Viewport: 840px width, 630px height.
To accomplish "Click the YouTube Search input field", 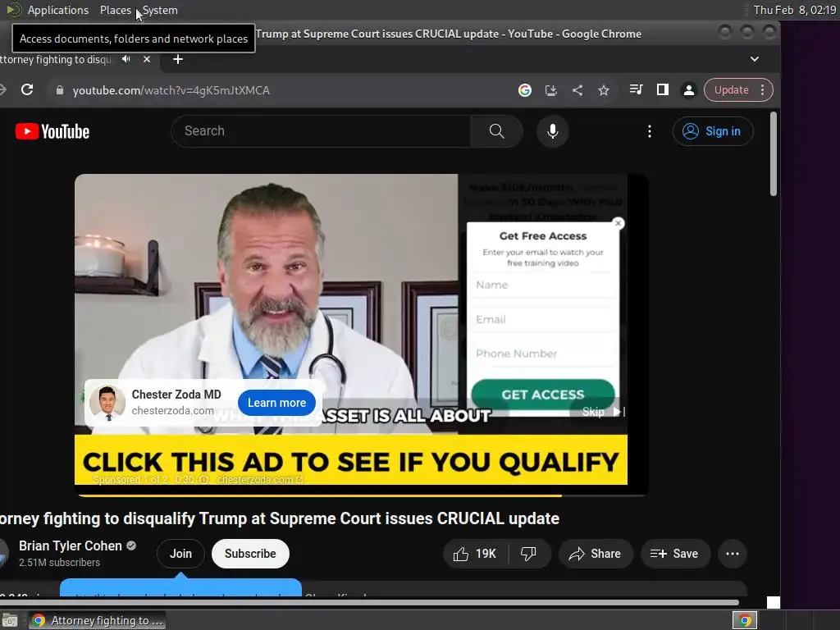I will coord(322,131).
